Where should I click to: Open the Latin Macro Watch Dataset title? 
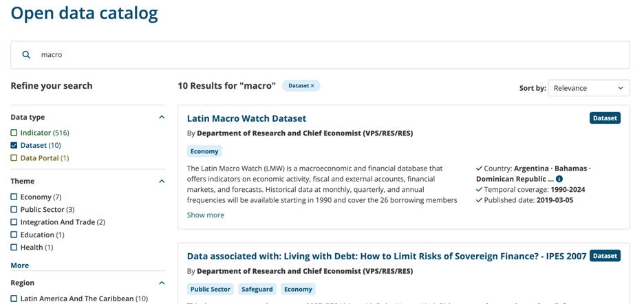pyautogui.click(x=246, y=118)
